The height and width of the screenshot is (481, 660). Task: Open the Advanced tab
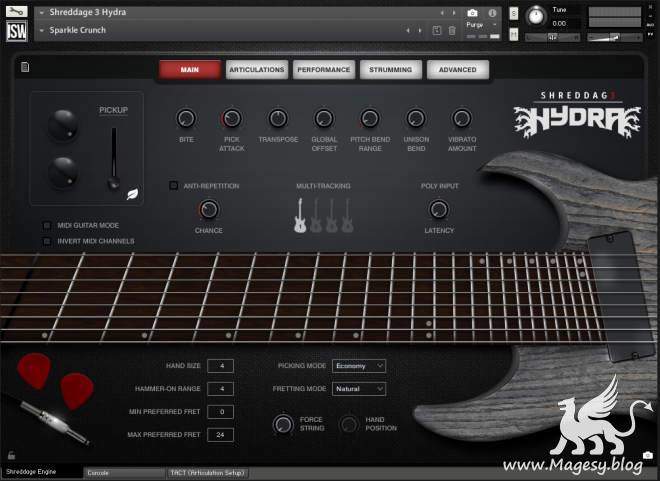point(458,69)
